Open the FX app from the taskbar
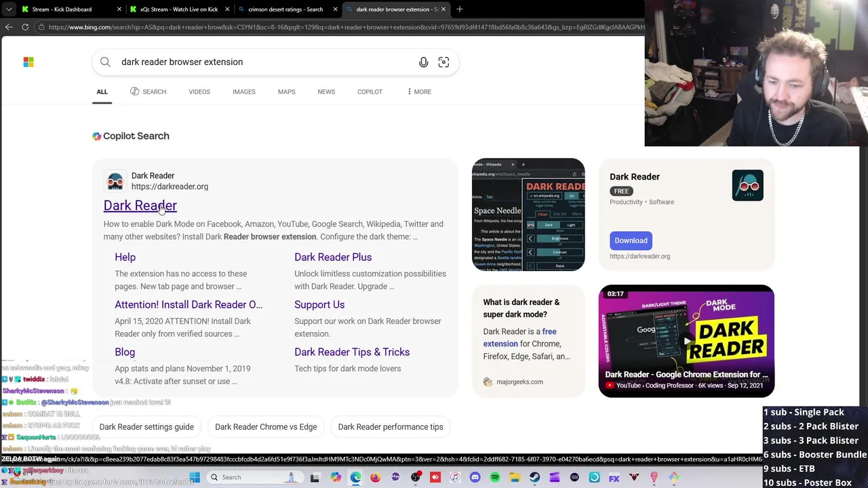Viewport: 868px width, 488px height. [614, 478]
